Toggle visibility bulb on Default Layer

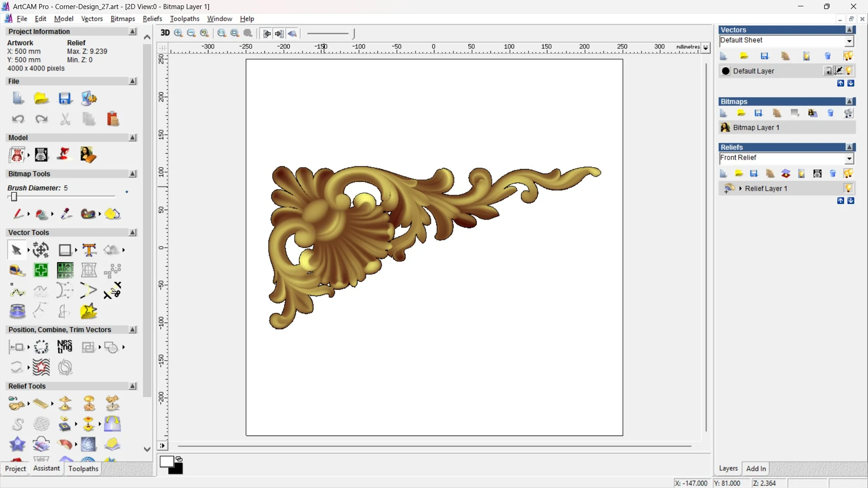click(x=849, y=71)
